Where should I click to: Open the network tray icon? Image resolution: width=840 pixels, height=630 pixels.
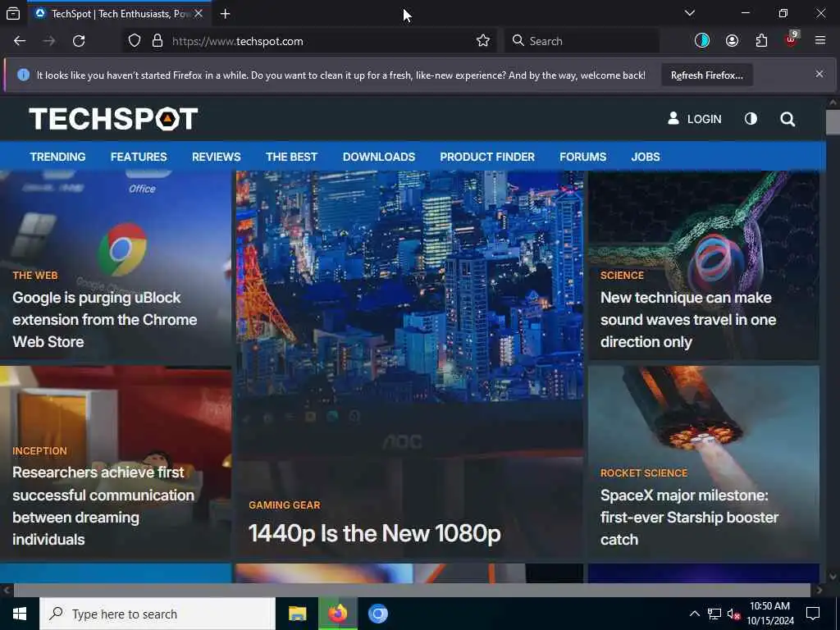click(714, 614)
